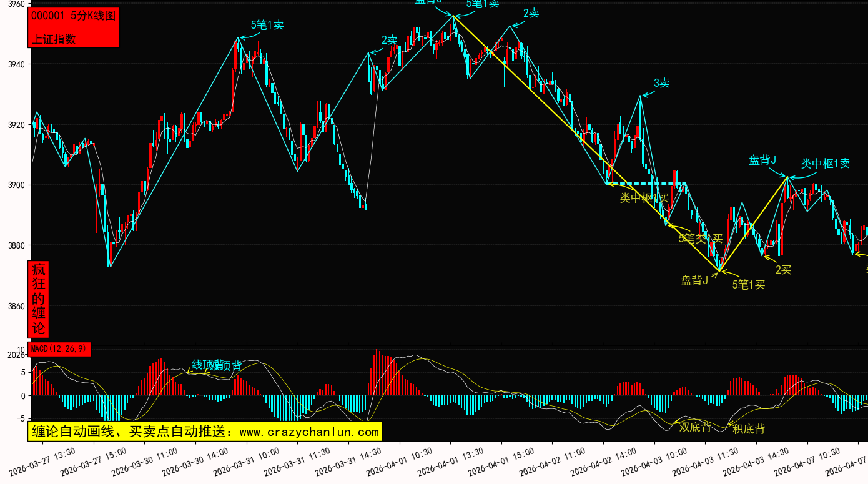
Task: Click the 类中枢1买 buy annotation
Action: (644, 198)
